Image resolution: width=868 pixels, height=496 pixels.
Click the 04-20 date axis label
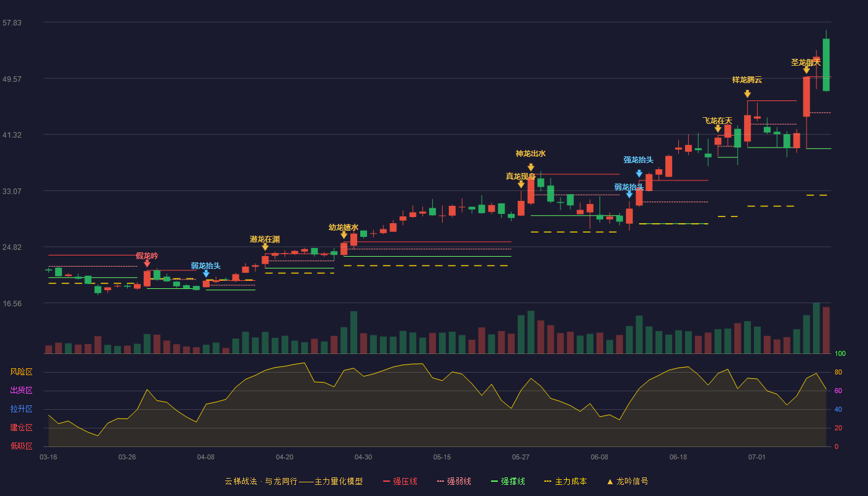tap(285, 457)
